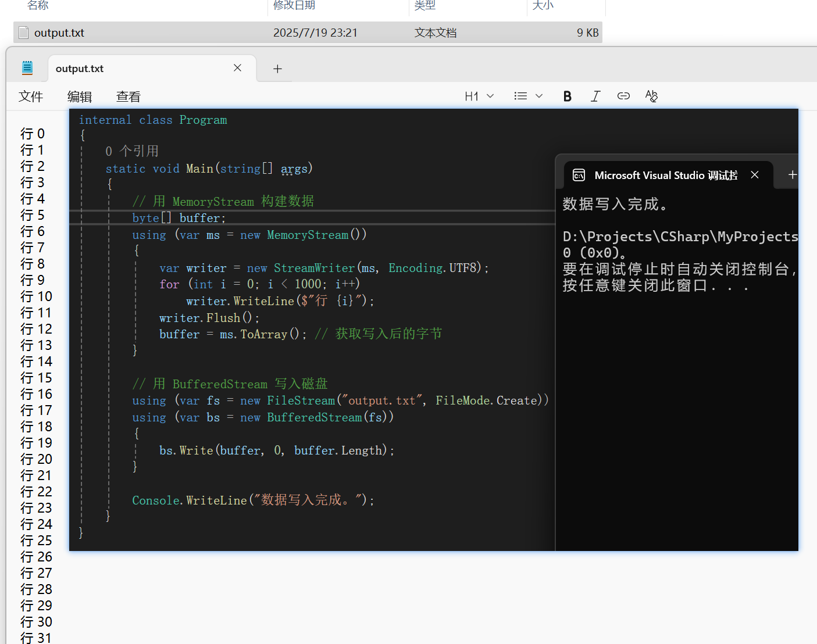This screenshot has width=817, height=644.
Task: Toggle bold formatting
Action: point(567,95)
